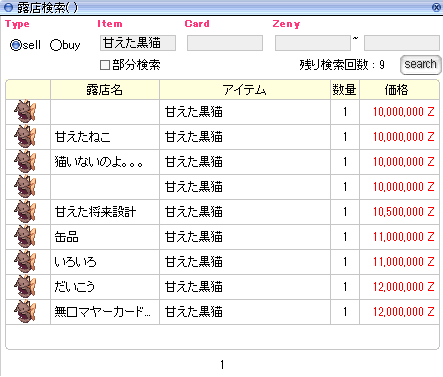This screenshot has height=377, width=443.
Task: Click the icon in the 無口マヤーカード row
Action: click(25, 312)
